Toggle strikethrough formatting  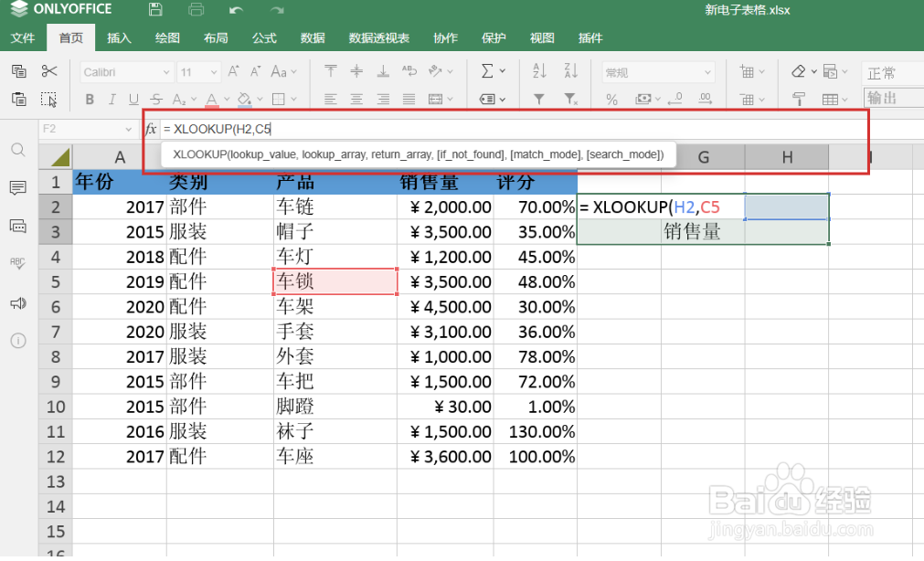pos(156,99)
